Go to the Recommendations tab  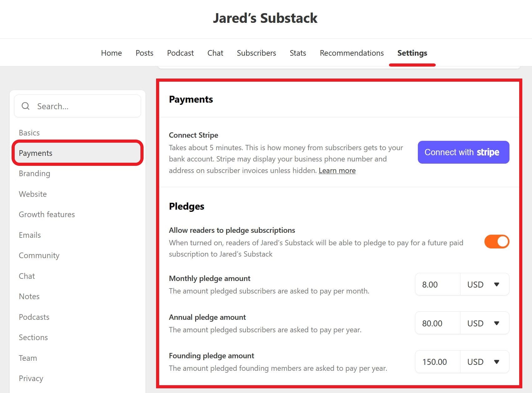point(352,53)
